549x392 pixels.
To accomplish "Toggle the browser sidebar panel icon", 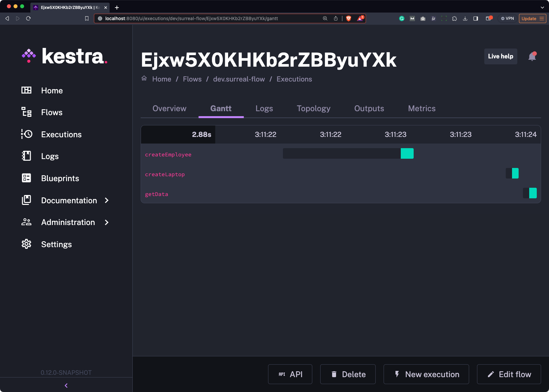I will point(475,18).
